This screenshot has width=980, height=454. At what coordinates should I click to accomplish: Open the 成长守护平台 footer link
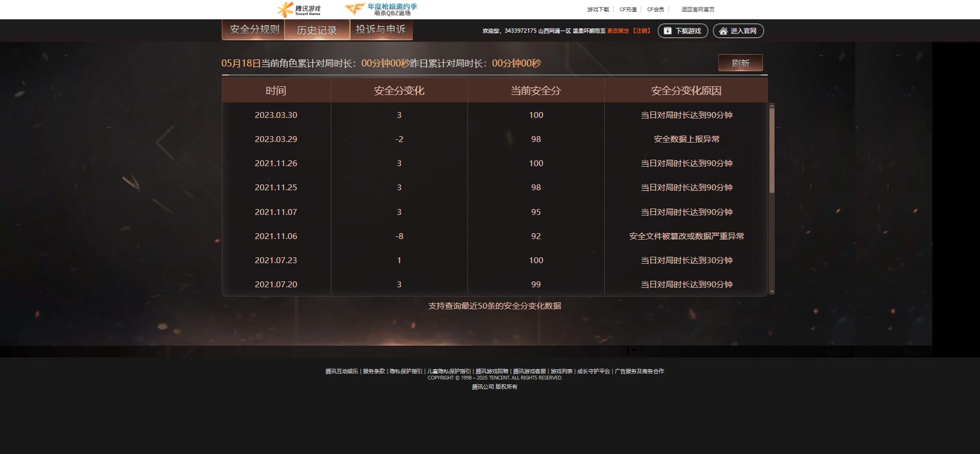pos(593,371)
